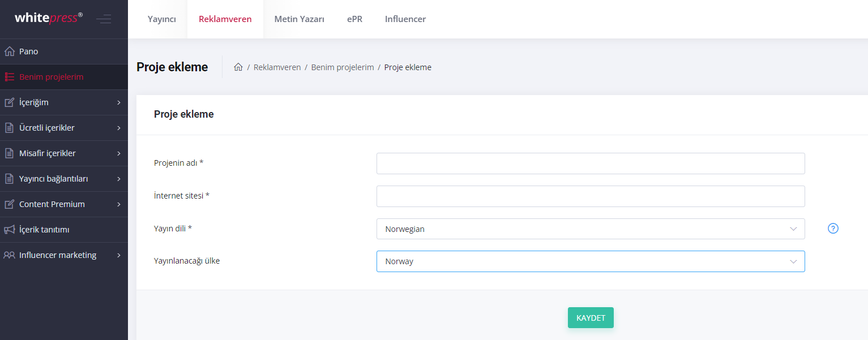Click the Influencer marketing people icon
Viewport: 868px width, 340px height.
click(x=9, y=255)
